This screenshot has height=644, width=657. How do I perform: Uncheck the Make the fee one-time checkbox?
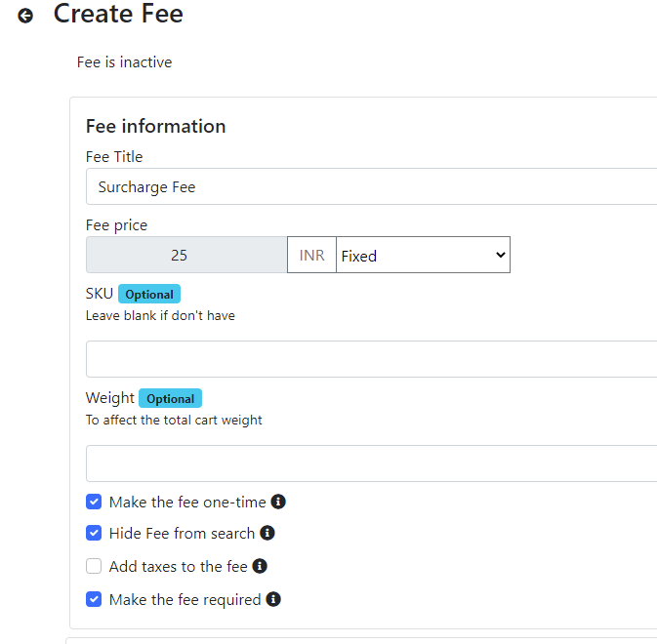(x=94, y=502)
